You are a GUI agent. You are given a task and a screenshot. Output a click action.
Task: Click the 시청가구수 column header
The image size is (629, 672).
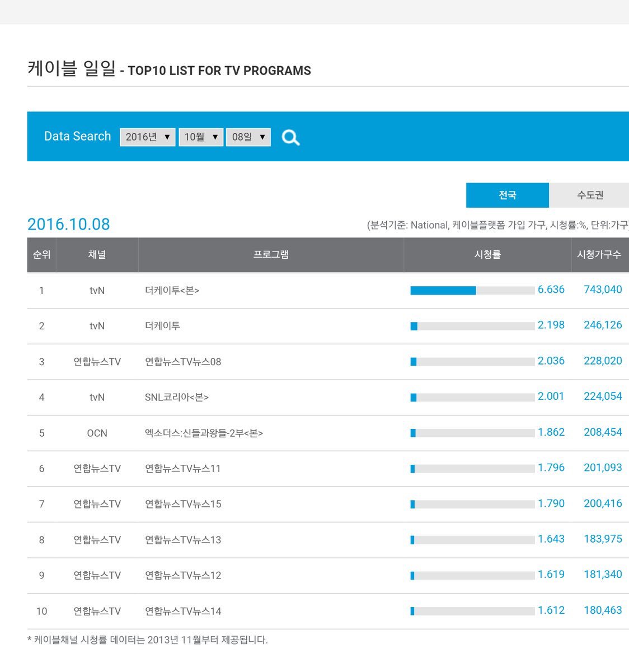click(599, 255)
